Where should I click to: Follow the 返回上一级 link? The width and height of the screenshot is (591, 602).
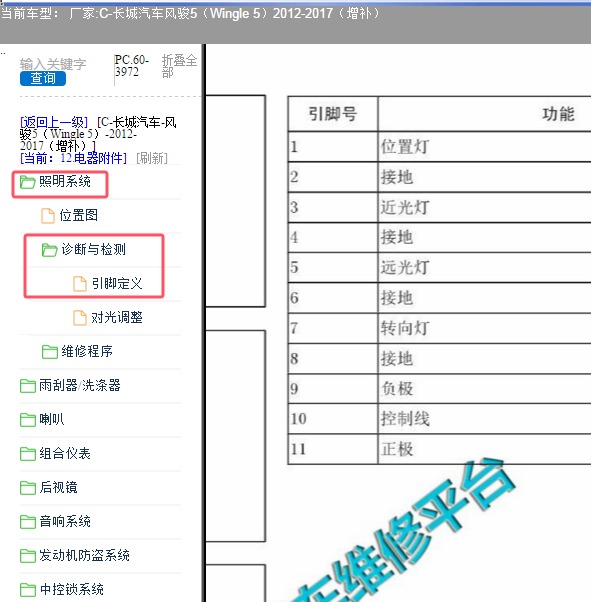click(54, 122)
